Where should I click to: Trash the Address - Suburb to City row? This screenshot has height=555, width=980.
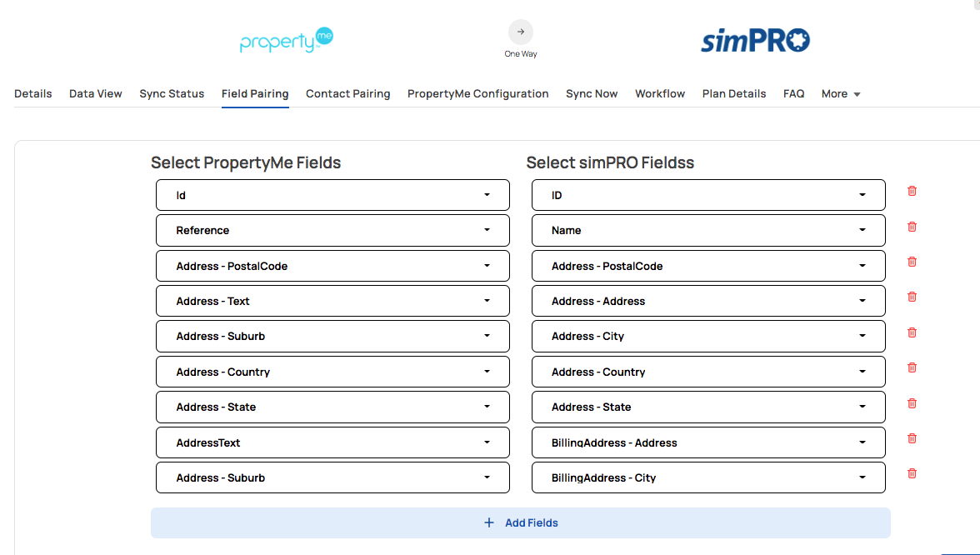(x=912, y=332)
